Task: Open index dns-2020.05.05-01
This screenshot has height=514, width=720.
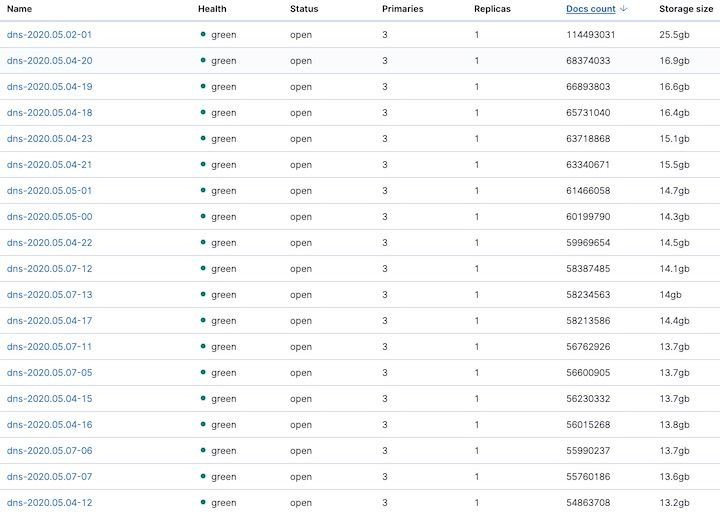Action: [x=49, y=191]
